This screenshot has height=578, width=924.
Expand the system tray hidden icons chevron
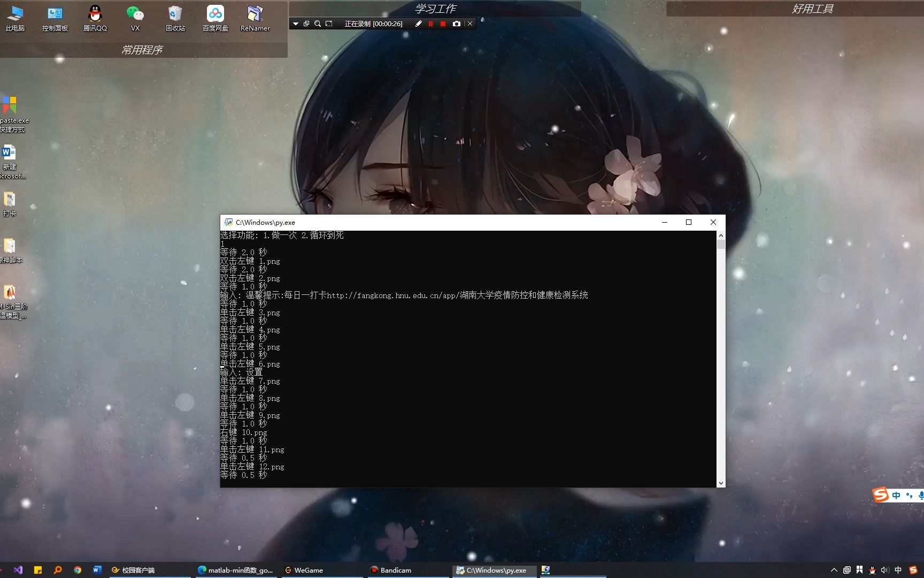point(834,570)
